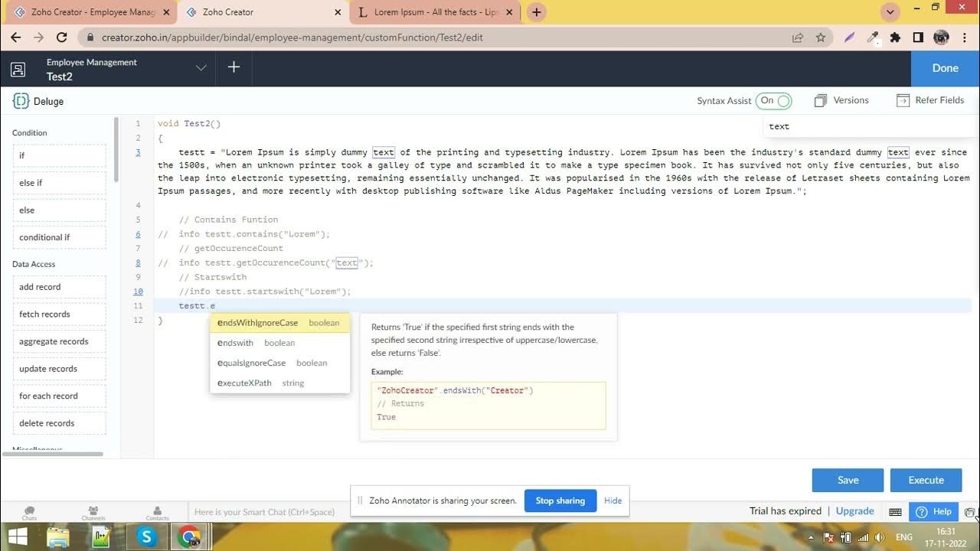
Task: Open Chrome from the taskbar
Action: (189, 537)
